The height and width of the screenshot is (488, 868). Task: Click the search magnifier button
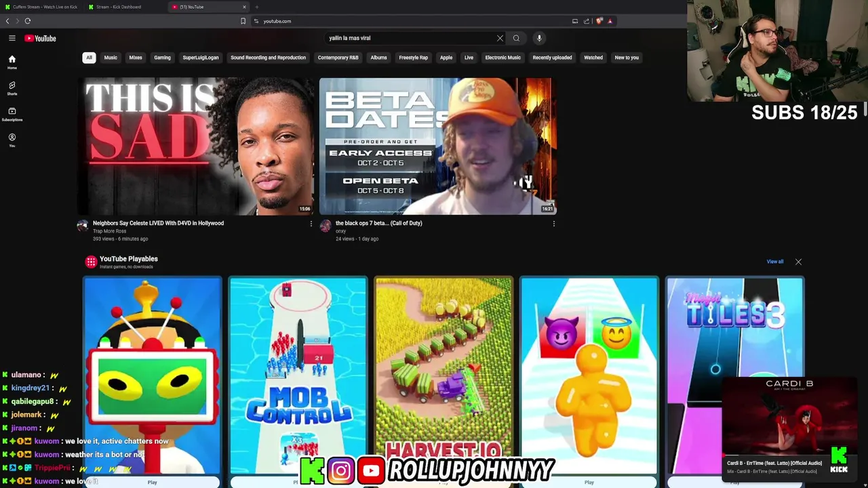pos(516,38)
